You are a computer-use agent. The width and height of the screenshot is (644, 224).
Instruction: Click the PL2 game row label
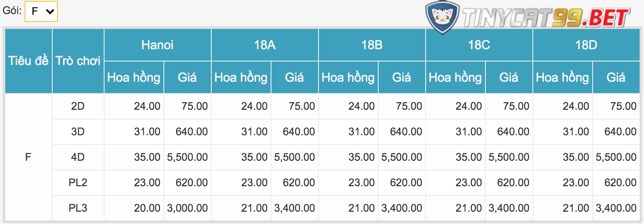tap(78, 182)
